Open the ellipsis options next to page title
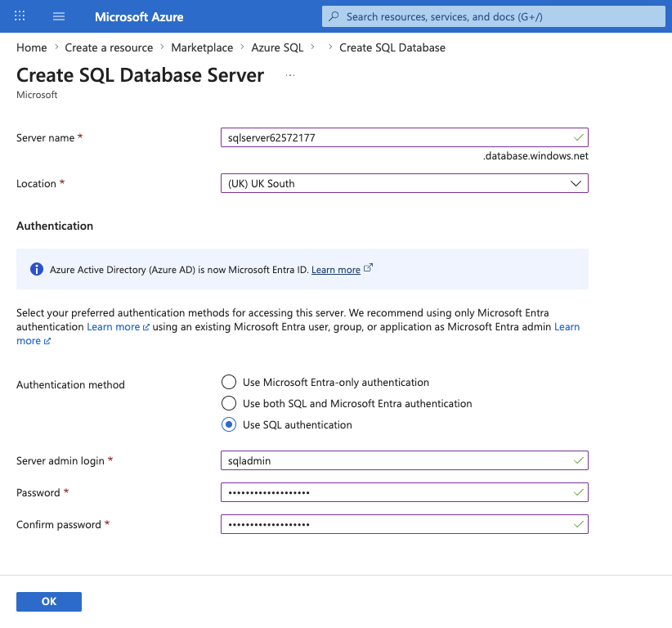 [x=290, y=75]
